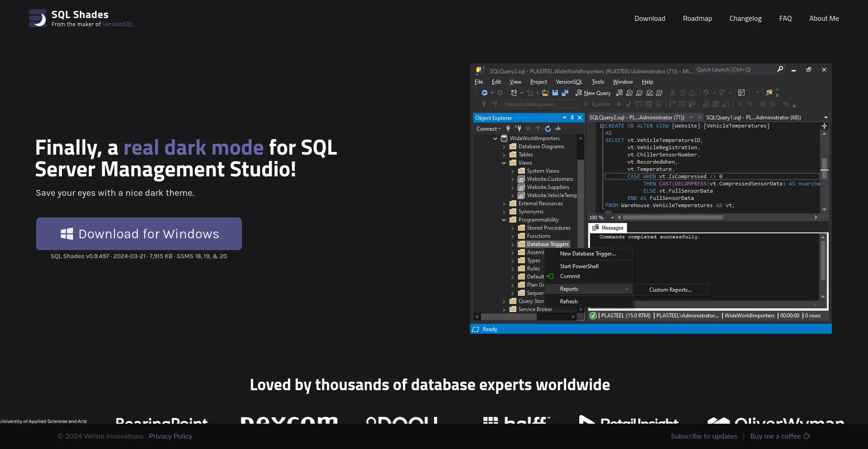
Task: Open the Changelog navigation link
Action: (745, 19)
